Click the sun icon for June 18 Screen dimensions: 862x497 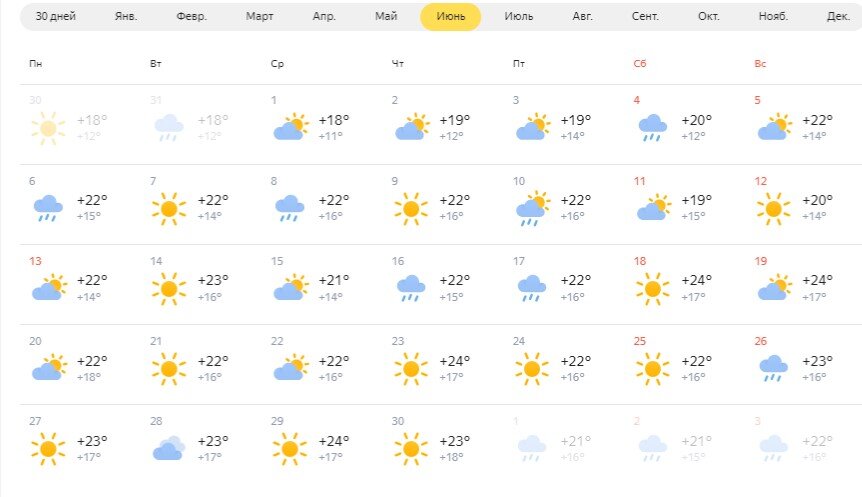[x=653, y=289]
